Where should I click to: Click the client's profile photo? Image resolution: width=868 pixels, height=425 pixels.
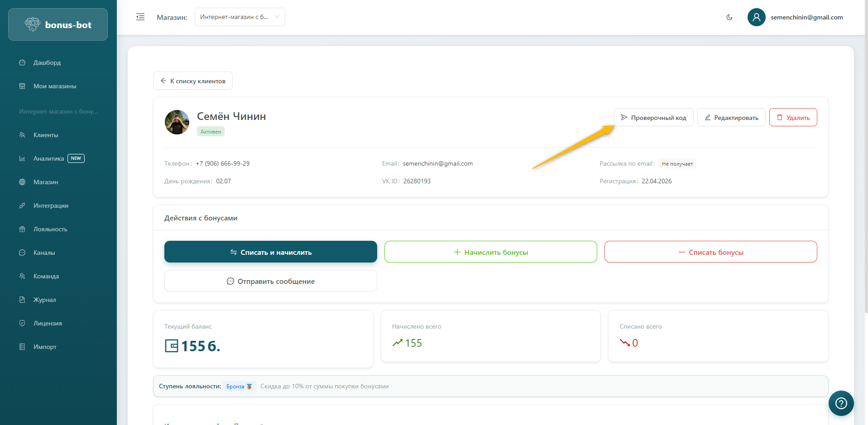(177, 122)
